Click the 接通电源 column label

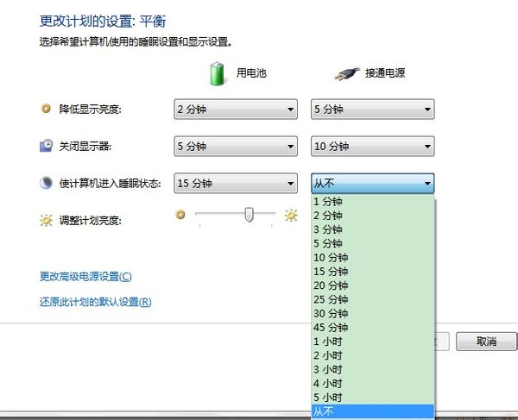[x=385, y=73]
